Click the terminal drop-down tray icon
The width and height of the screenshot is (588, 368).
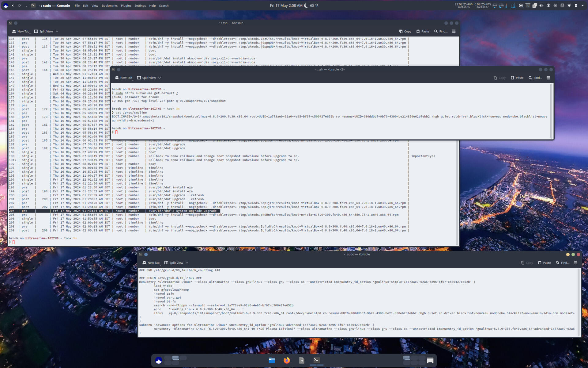tap(528, 6)
